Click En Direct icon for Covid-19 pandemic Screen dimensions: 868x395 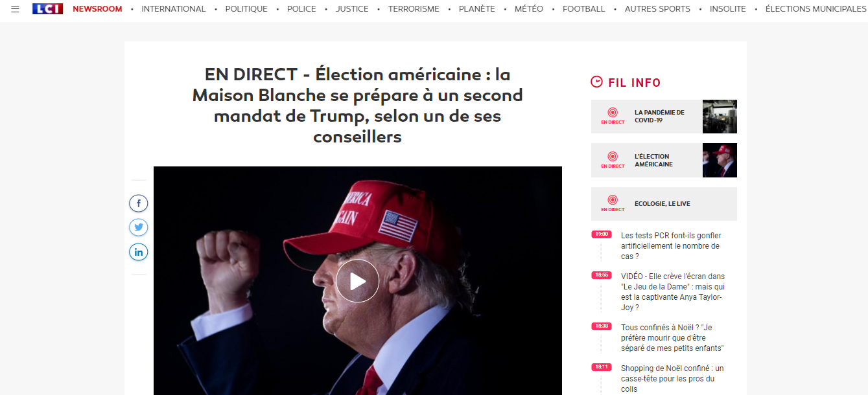tap(613, 116)
